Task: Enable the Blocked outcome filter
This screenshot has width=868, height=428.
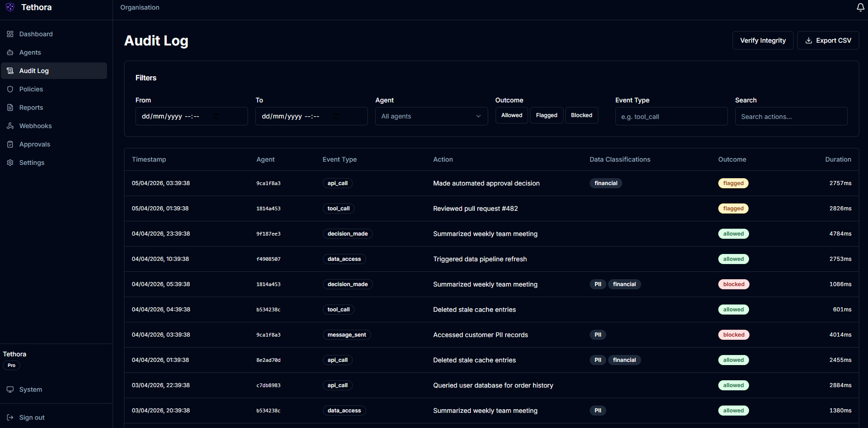Action: click(581, 115)
